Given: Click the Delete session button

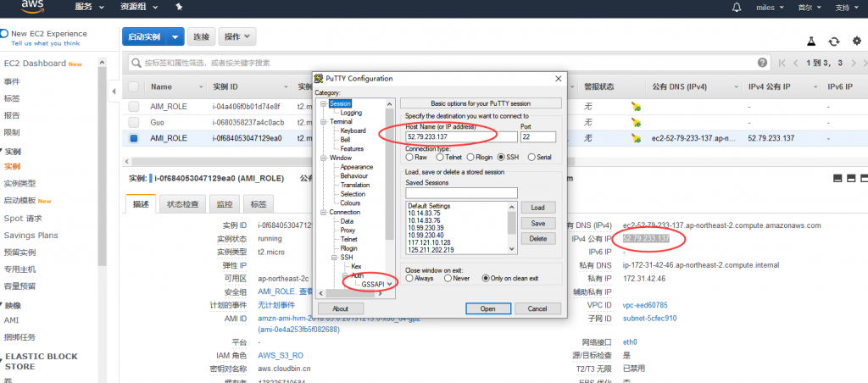Looking at the screenshot, I should coord(537,239).
